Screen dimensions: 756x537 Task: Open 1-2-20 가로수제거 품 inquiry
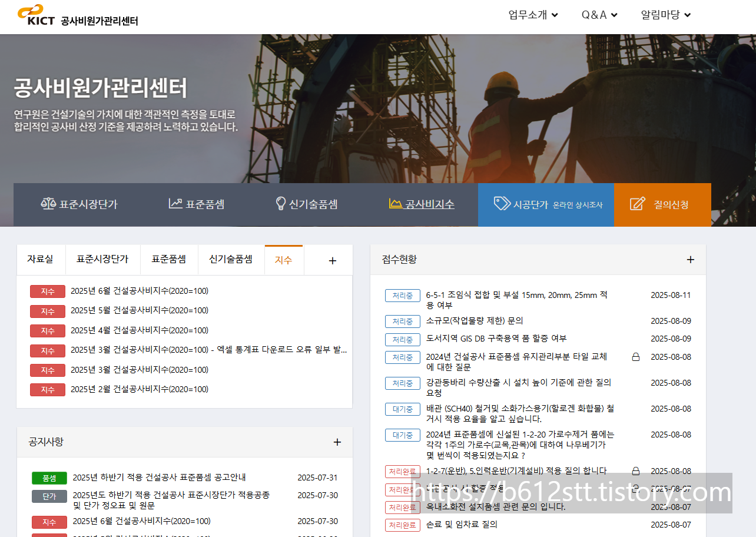[x=520, y=445]
